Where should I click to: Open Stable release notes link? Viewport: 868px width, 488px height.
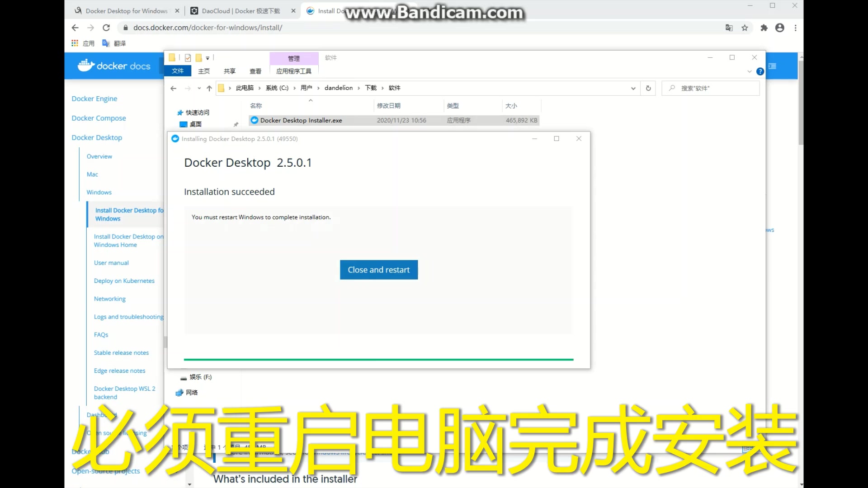point(121,353)
